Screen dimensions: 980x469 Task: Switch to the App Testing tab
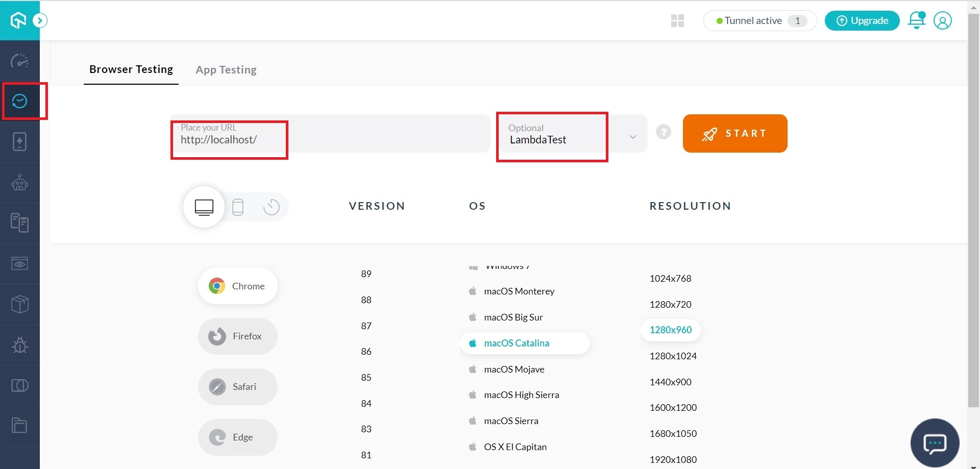[x=226, y=70]
